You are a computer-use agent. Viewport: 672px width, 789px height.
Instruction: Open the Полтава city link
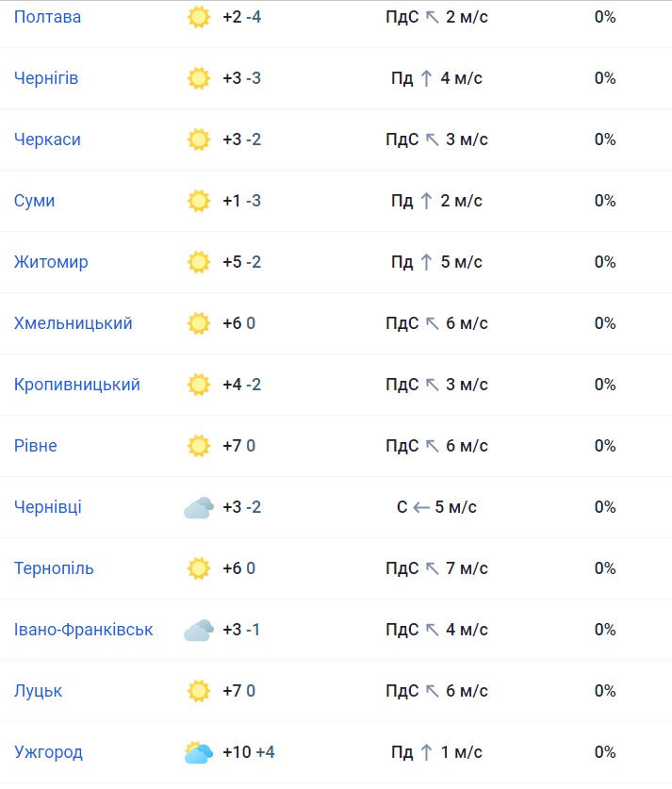tap(47, 17)
